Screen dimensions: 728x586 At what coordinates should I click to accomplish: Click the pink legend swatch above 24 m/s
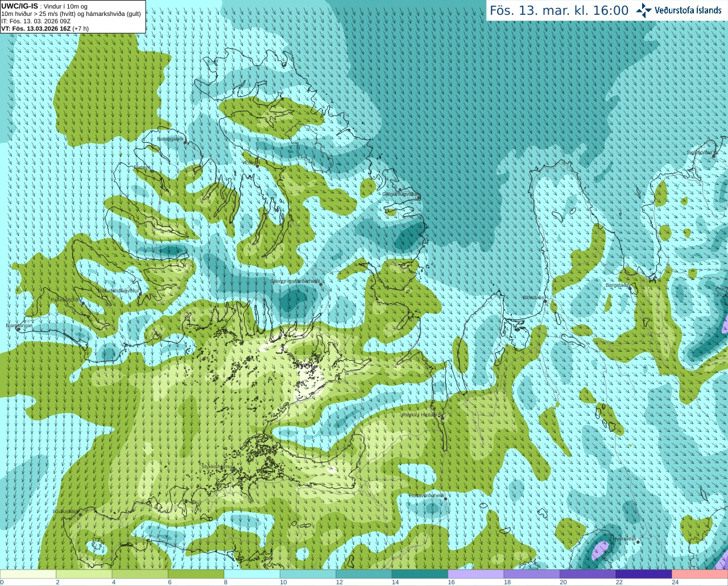[x=700, y=574]
